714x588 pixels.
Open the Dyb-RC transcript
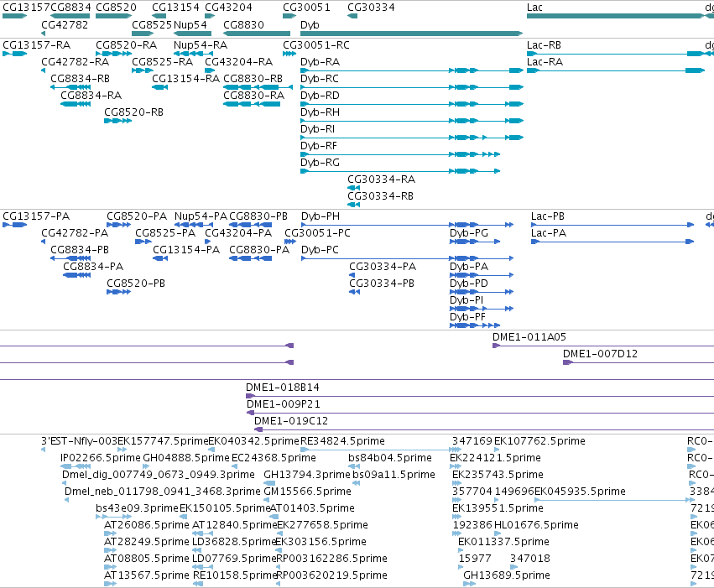tap(320, 78)
